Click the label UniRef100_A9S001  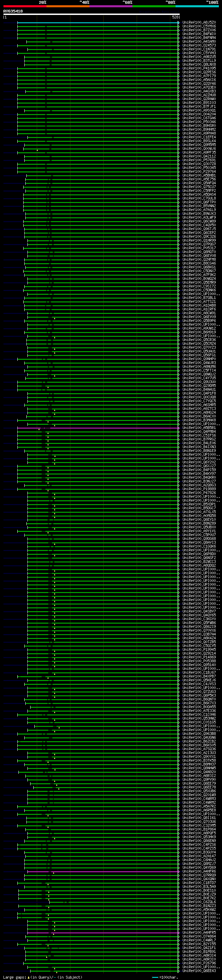pos(199,110)
